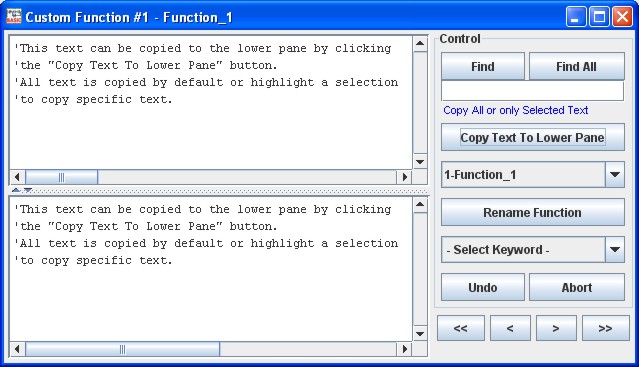Click Copy Text To Lower Pane
Screen dimensions: 639x367
(x=533, y=137)
